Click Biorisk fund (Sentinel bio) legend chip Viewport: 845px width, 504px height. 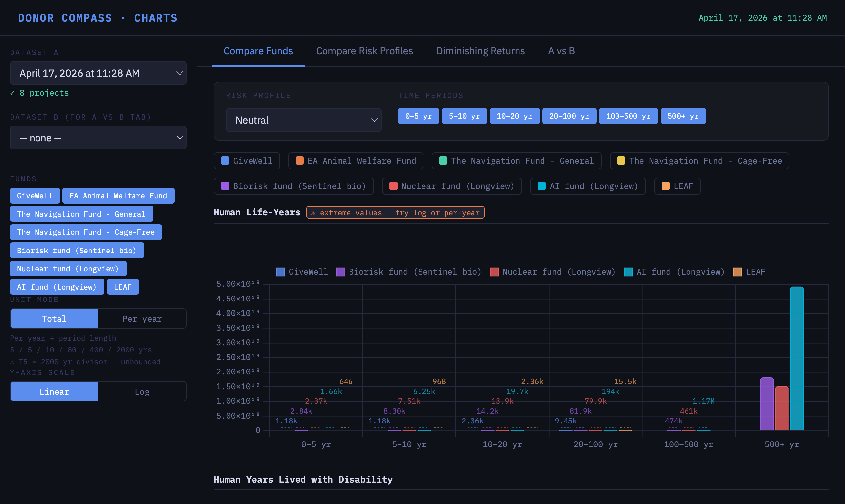(293, 186)
